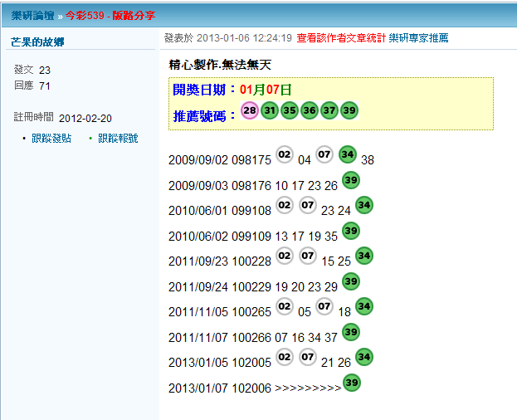
Task: Select the green 37 recommended number ball
Action: pos(329,111)
